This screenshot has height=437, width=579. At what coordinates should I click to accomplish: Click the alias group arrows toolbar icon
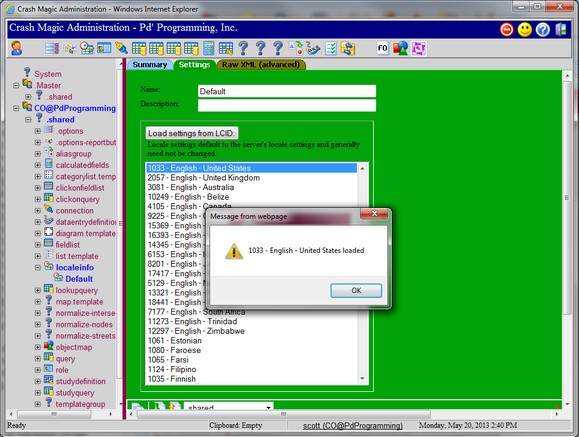pyautogui.click(x=296, y=48)
